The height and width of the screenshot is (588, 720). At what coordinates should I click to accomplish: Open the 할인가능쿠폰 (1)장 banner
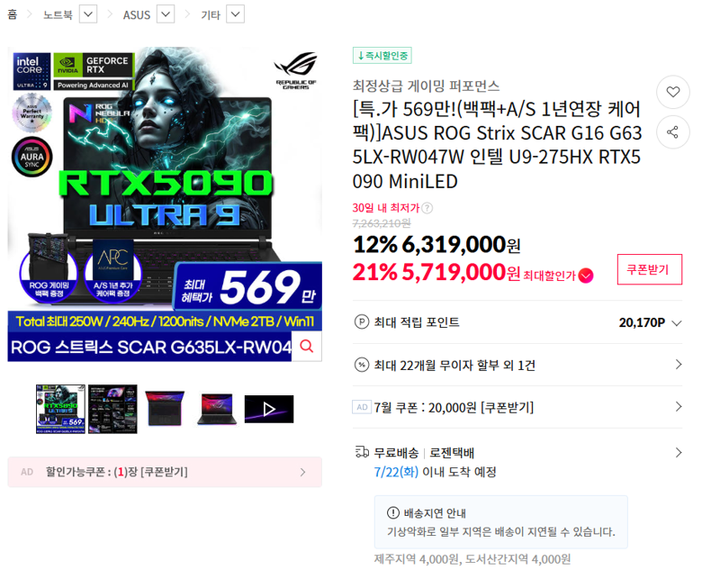coord(165,472)
